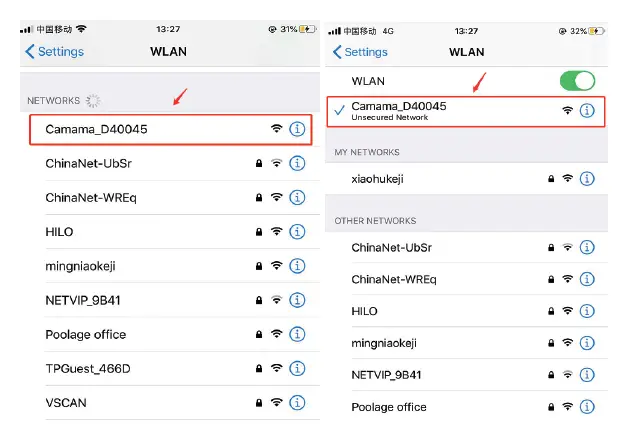This screenshot has width=625, height=429.
Task: Open info icon for mingniaokeji in left screen
Action: pos(297,266)
